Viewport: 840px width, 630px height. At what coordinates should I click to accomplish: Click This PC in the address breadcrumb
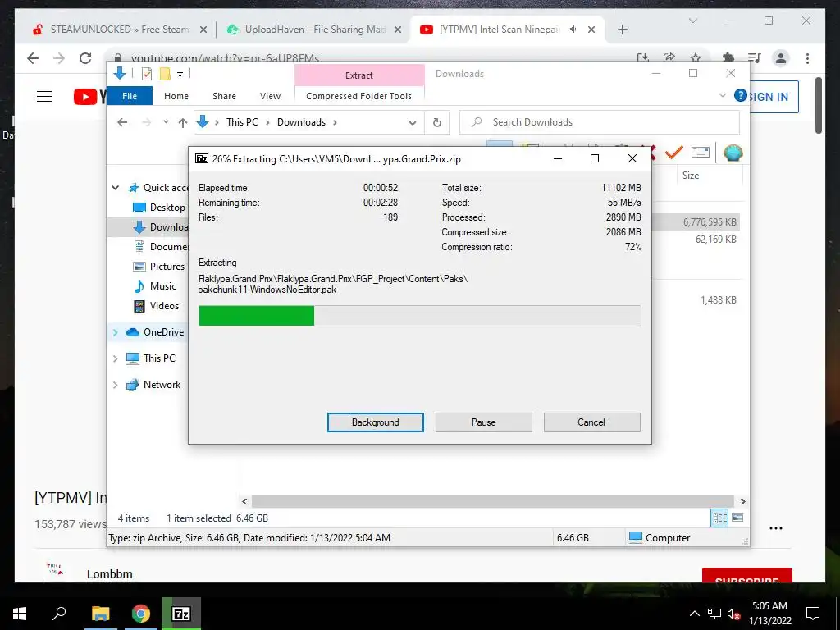point(242,122)
